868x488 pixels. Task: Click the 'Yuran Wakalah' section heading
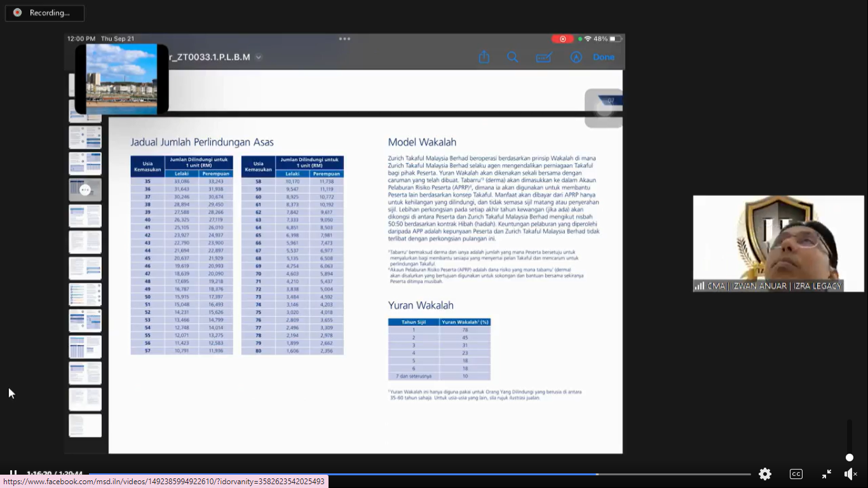click(x=421, y=305)
